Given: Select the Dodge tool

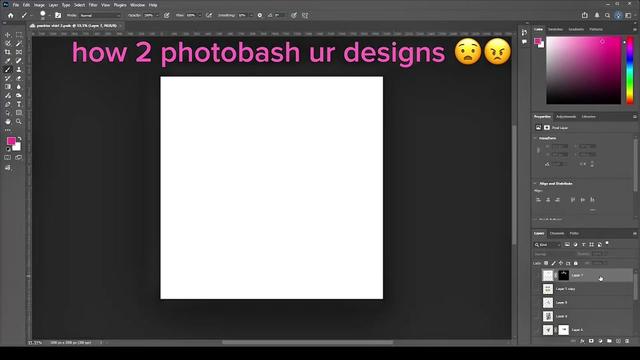Looking at the screenshot, I should [19, 96].
